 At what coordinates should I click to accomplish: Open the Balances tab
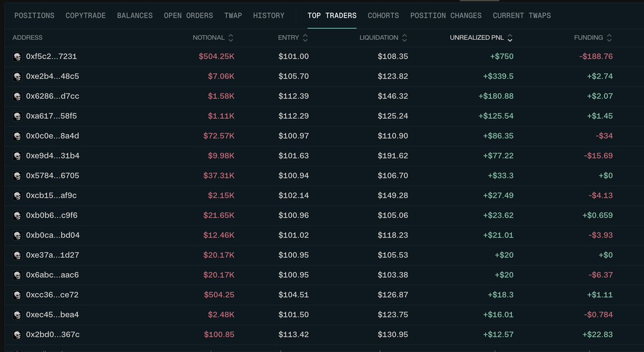click(135, 16)
